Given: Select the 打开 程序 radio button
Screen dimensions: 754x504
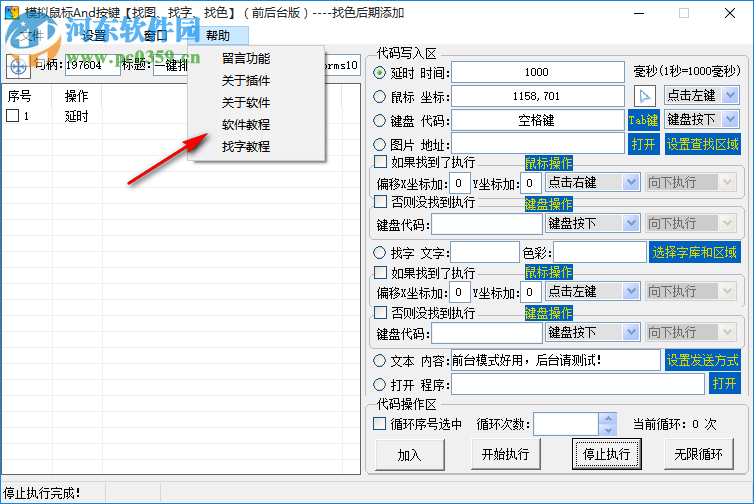Looking at the screenshot, I should tap(379, 384).
